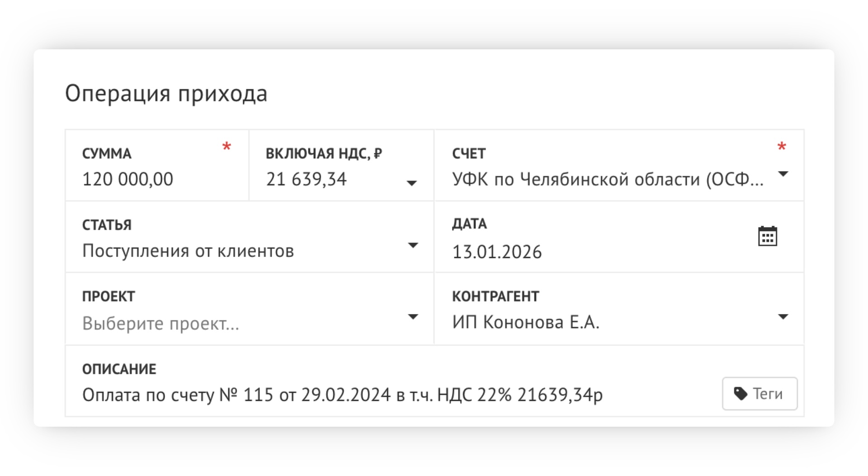Click the Сумма field with 120 000,00
The width and height of the screenshot is (868, 476).
[x=128, y=179]
